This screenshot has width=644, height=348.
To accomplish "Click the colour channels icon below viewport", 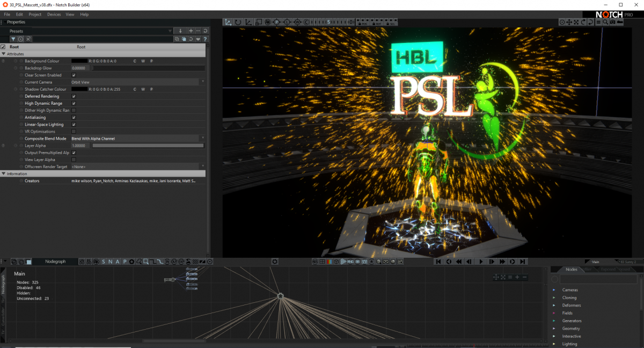I will click(329, 262).
